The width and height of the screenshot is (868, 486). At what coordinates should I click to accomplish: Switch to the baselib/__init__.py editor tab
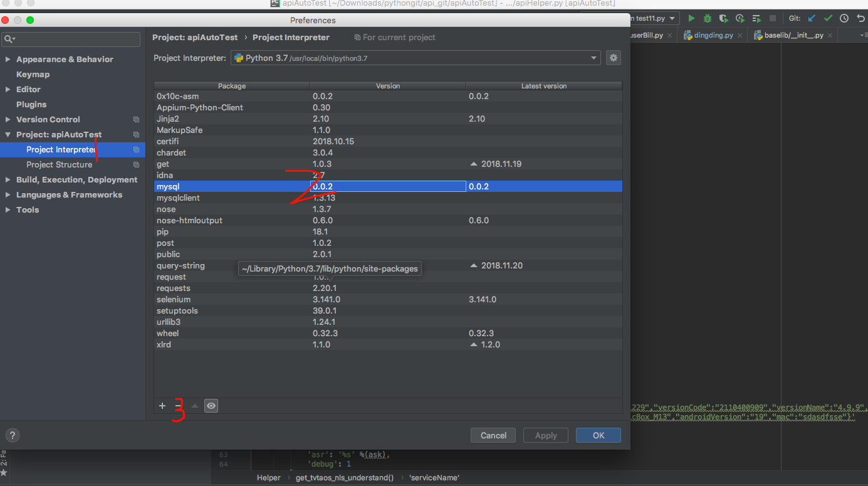click(x=793, y=35)
